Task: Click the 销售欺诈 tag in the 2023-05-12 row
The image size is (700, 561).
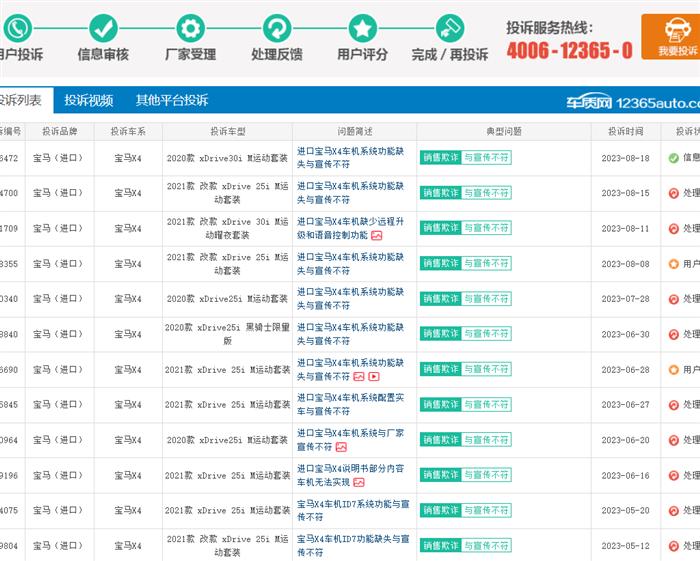Action: click(440, 545)
